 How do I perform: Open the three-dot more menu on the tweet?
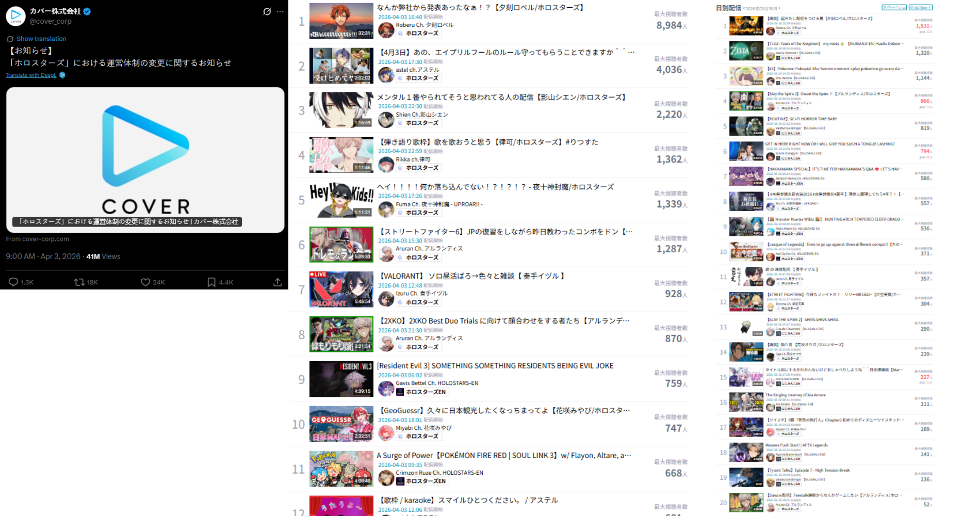[x=280, y=11]
